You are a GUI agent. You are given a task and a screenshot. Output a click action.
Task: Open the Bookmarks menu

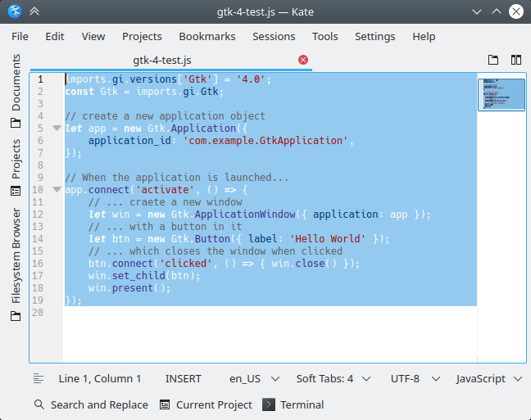pyautogui.click(x=207, y=36)
